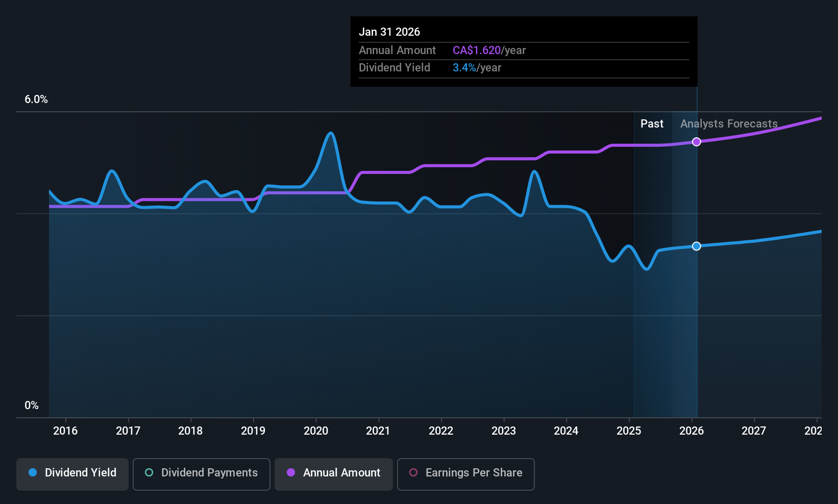This screenshot has width=838, height=504.
Task: Click the 2023 x-axis year label
Action: coord(504,431)
